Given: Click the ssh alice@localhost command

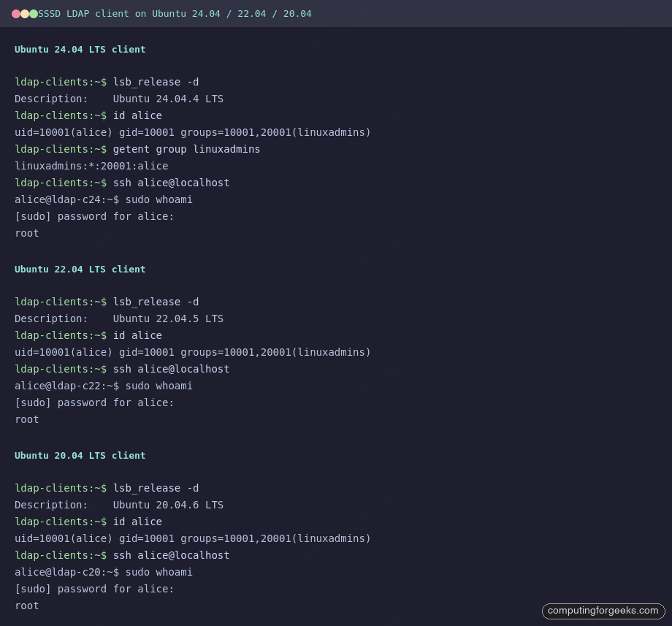Looking at the screenshot, I should (x=171, y=183).
